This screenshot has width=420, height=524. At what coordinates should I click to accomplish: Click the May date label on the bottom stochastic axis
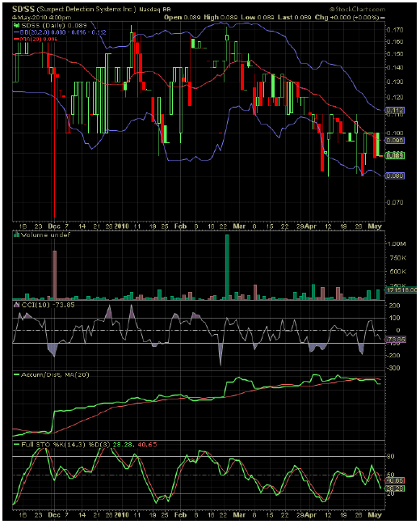(x=375, y=515)
